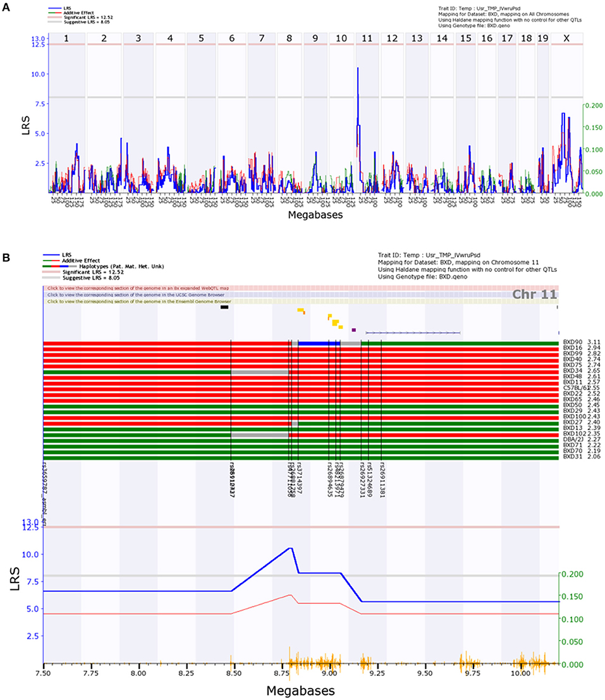Select chromosome 4 header in panel A
The width and height of the screenshot is (605, 700).
coord(170,39)
